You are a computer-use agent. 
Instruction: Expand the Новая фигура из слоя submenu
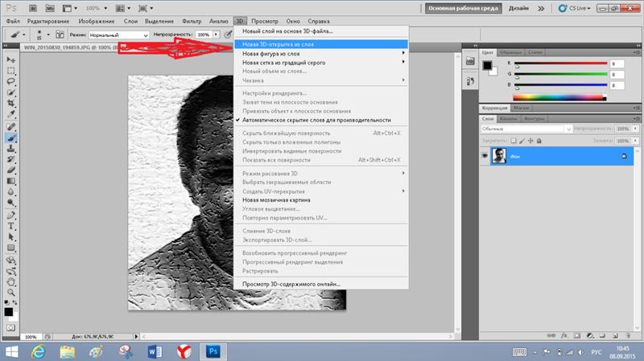pos(322,54)
